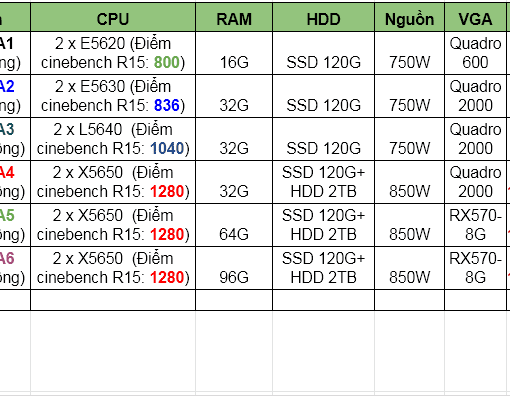Click the last row's RX570-8G cell

click(475, 268)
